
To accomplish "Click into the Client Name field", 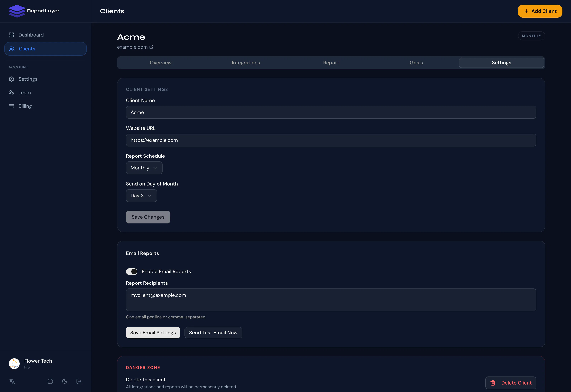I will pyautogui.click(x=331, y=112).
